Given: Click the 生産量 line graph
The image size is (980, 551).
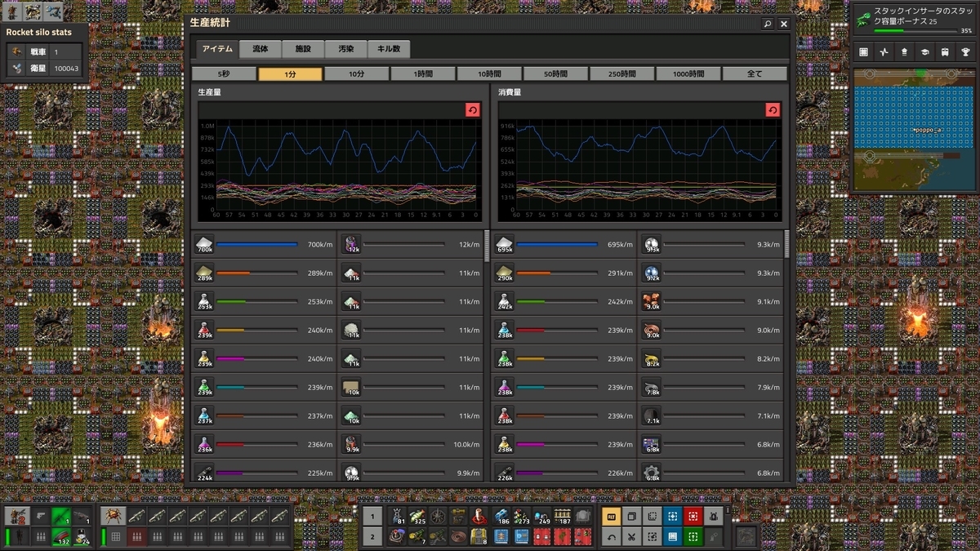Looking at the screenshot, I should (339, 169).
